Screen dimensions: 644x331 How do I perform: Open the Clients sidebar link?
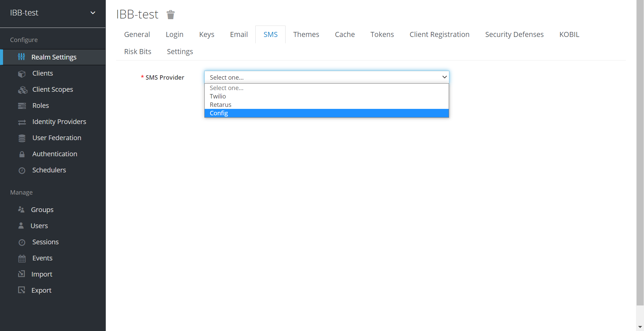click(43, 73)
